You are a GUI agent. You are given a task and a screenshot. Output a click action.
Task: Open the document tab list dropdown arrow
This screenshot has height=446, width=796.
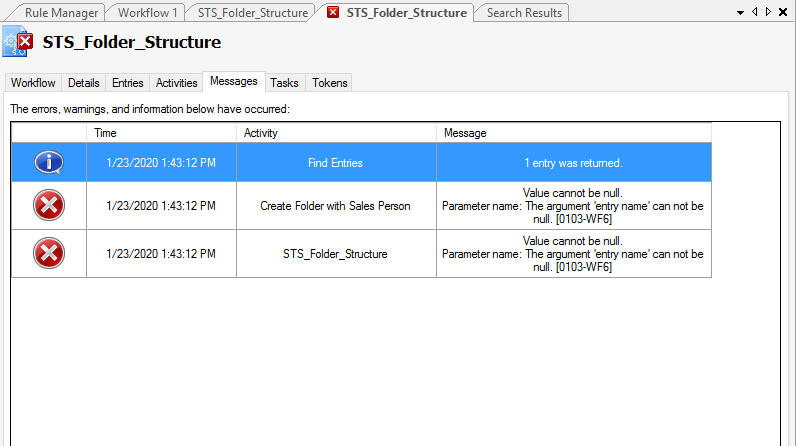coord(741,12)
